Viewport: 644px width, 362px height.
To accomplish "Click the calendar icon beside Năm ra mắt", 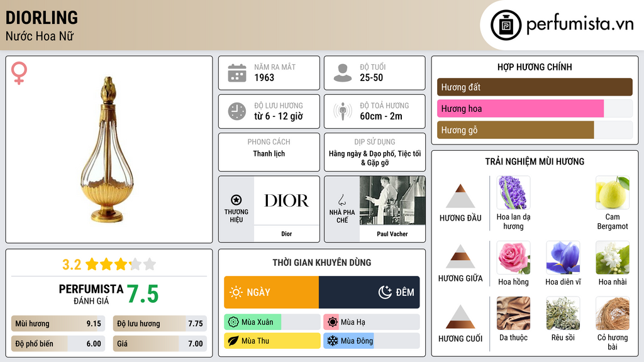I will [x=237, y=73].
